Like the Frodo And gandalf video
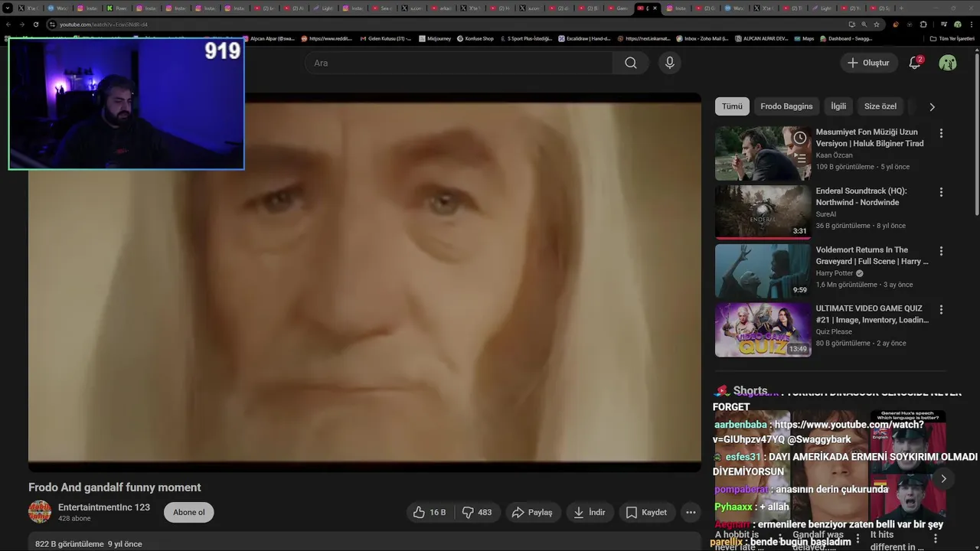The width and height of the screenshot is (980, 551). click(x=429, y=512)
